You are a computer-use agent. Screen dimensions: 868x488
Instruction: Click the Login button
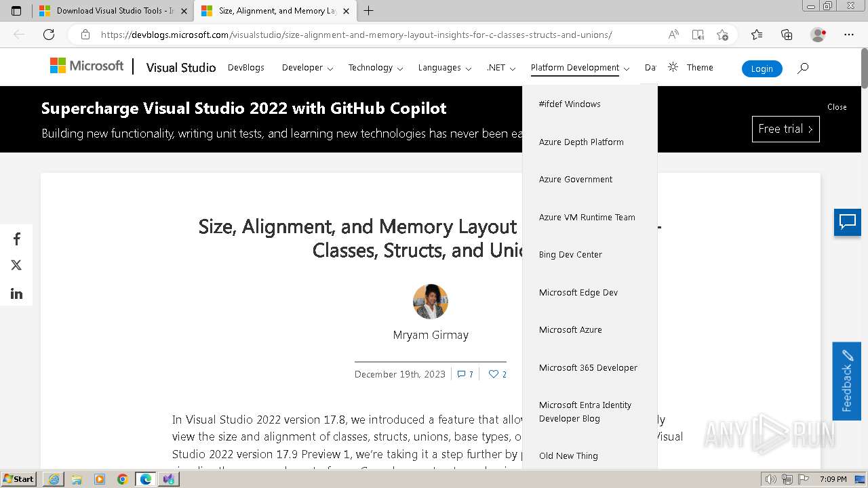click(762, 68)
